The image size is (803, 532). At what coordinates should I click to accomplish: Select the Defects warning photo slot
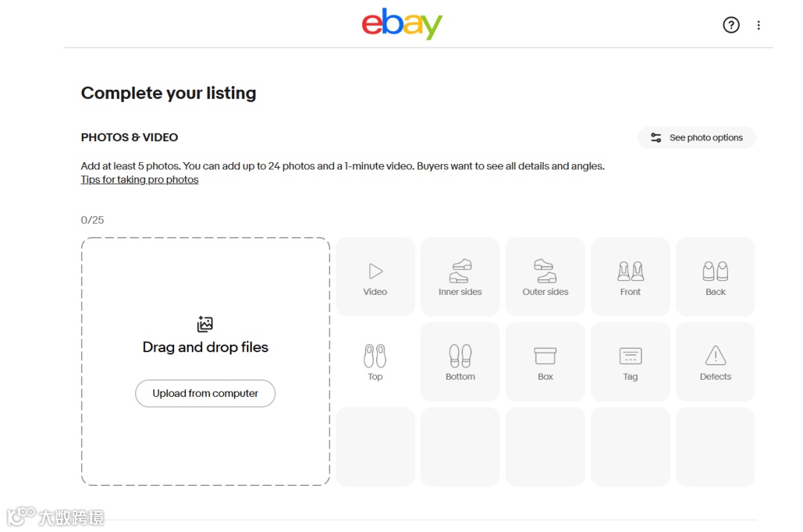(x=715, y=362)
